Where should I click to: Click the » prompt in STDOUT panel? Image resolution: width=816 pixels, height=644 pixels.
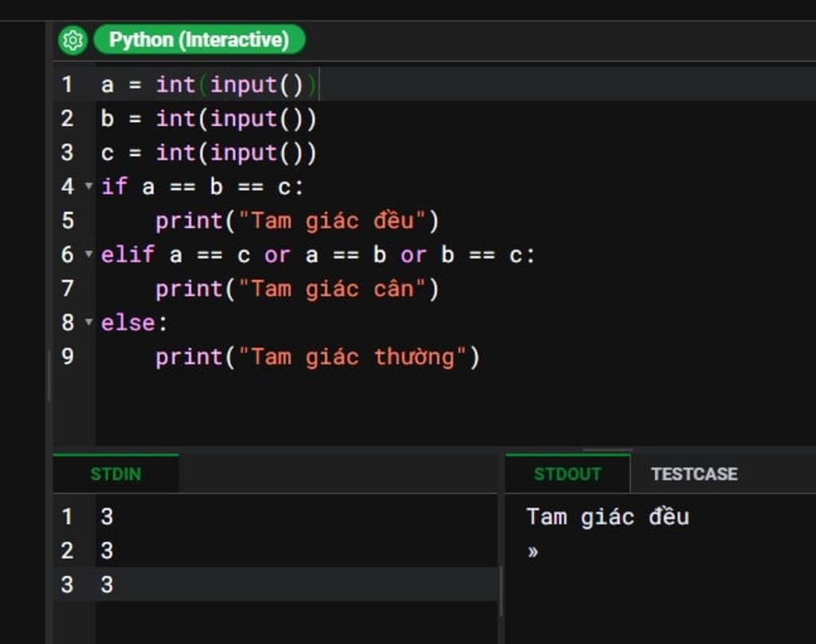(x=533, y=552)
